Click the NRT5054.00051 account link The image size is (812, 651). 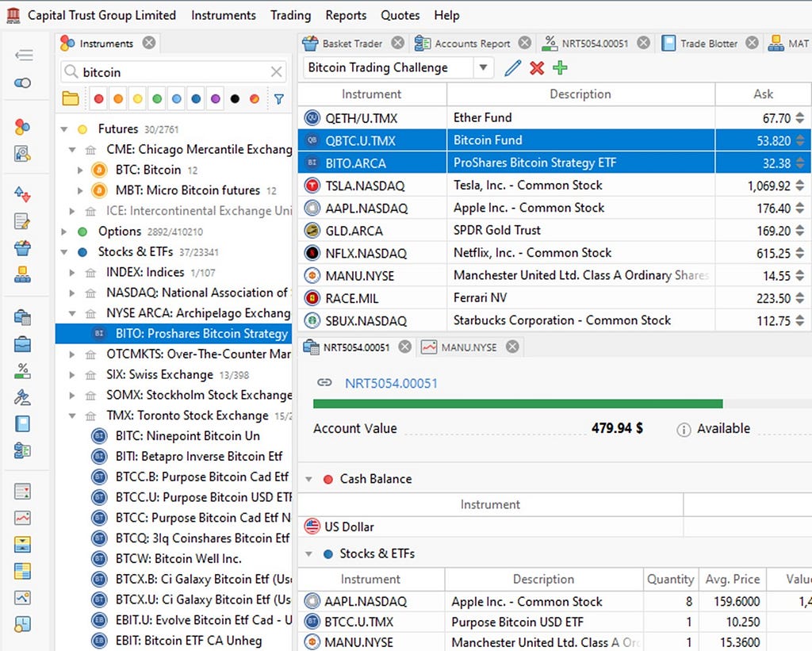(391, 383)
